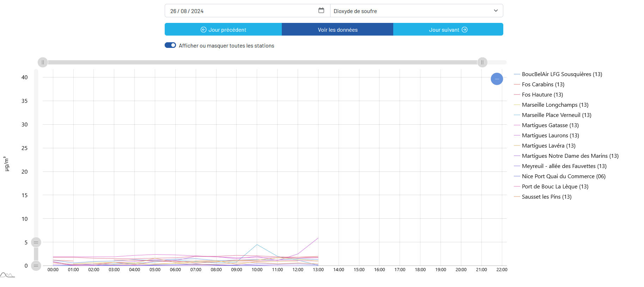644x287 pixels.
Task: Toggle Martigues Gatasse (13) series
Action: point(546,125)
